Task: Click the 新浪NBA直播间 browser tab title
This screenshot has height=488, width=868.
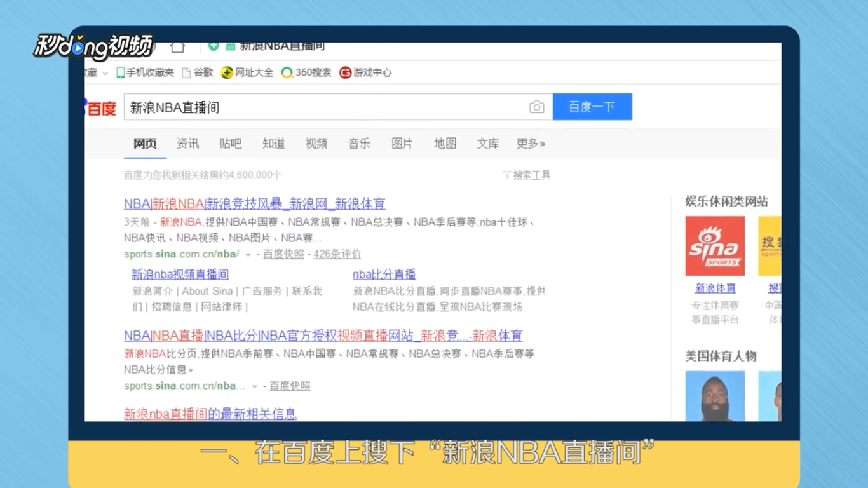Action: tap(282, 46)
